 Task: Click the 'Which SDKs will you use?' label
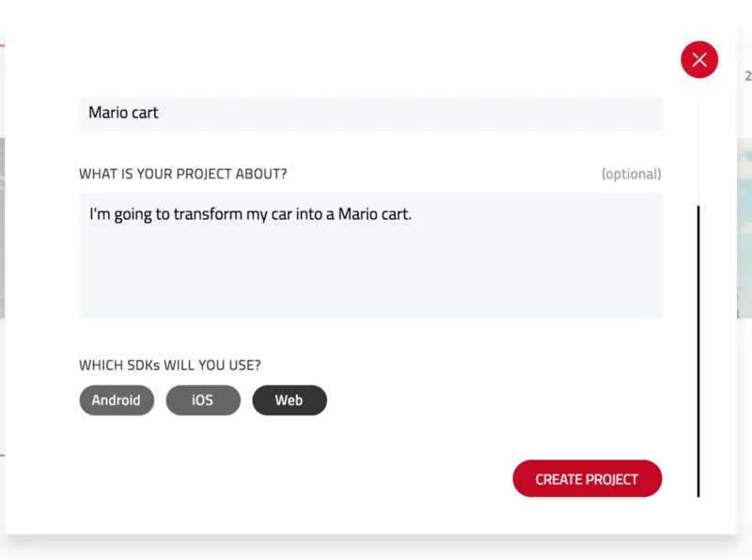point(170,365)
